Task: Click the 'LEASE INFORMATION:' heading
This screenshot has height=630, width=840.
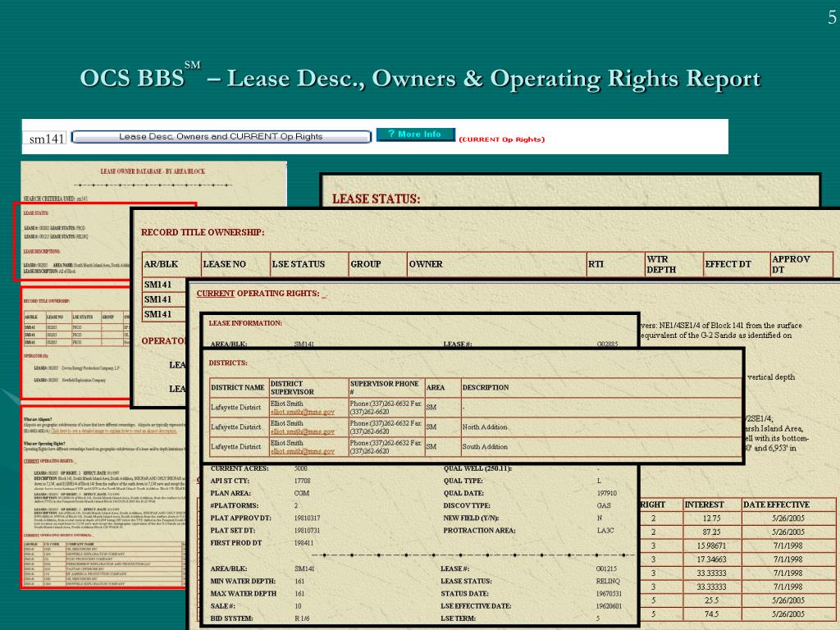Action: click(245, 323)
